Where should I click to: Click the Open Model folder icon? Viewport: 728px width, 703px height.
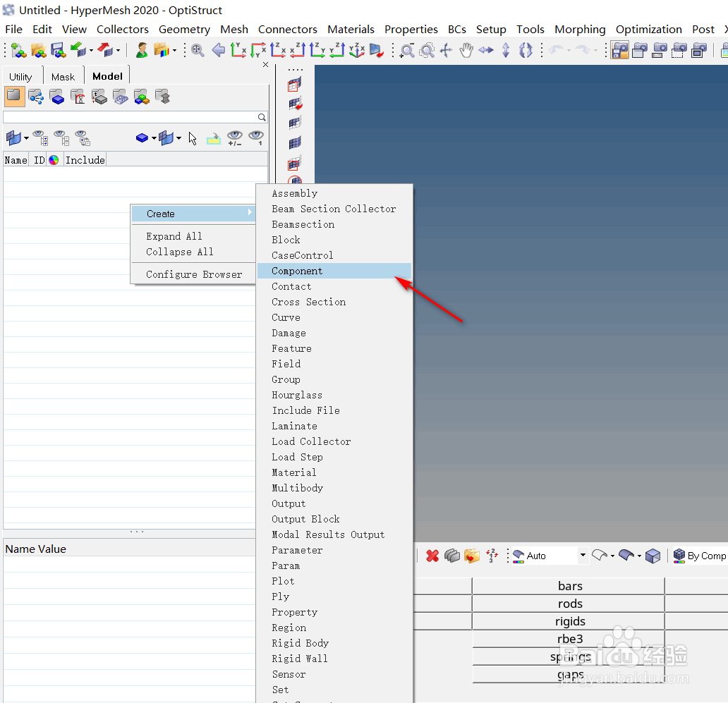coord(39,50)
